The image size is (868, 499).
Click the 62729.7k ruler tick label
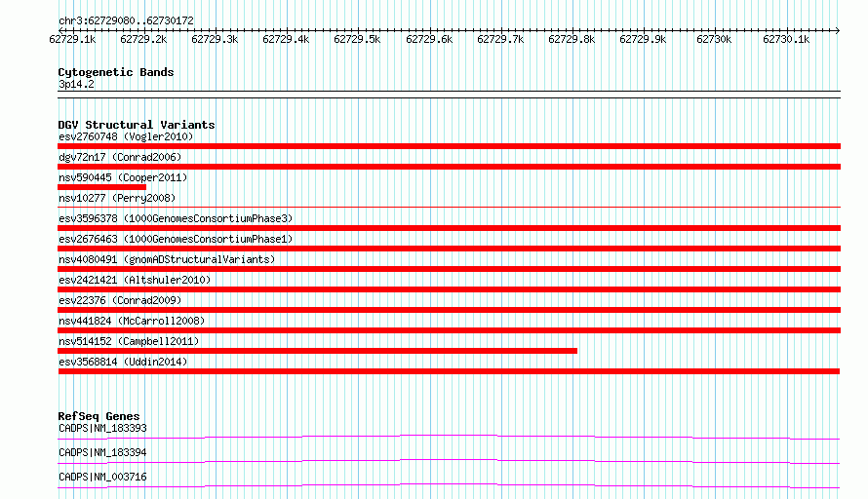point(500,39)
